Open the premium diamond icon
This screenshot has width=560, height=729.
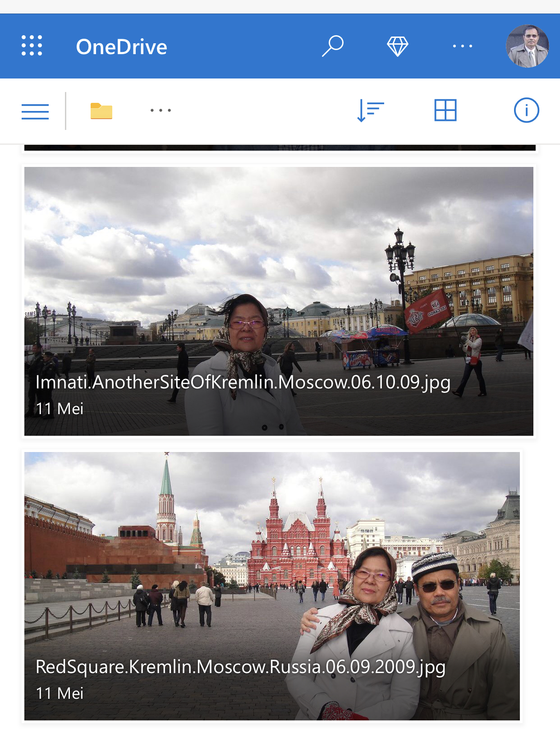pos(398,46)
